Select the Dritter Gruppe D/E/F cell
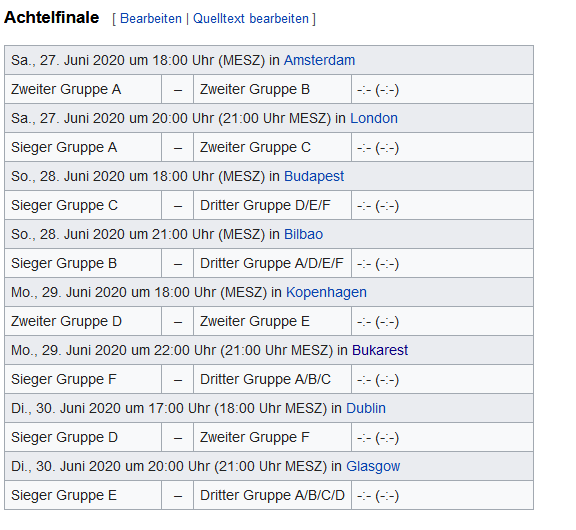 point(272,205)
